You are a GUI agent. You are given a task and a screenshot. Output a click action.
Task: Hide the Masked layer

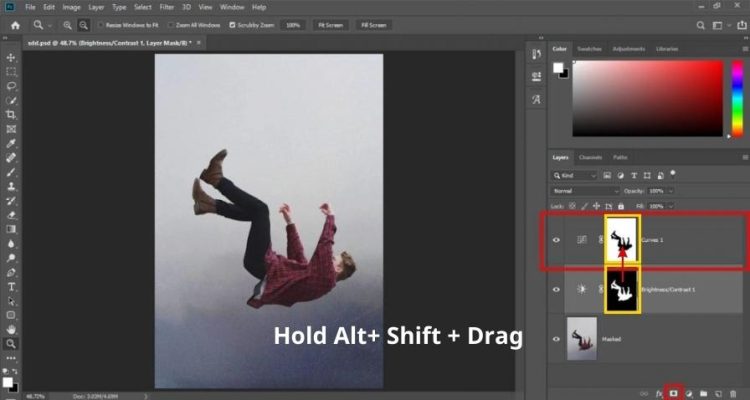(x=556, y=339)
